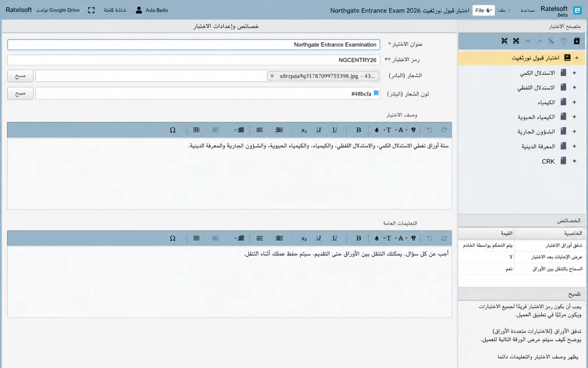Click مسح button beside logo file field

click(x=20, y=76)
